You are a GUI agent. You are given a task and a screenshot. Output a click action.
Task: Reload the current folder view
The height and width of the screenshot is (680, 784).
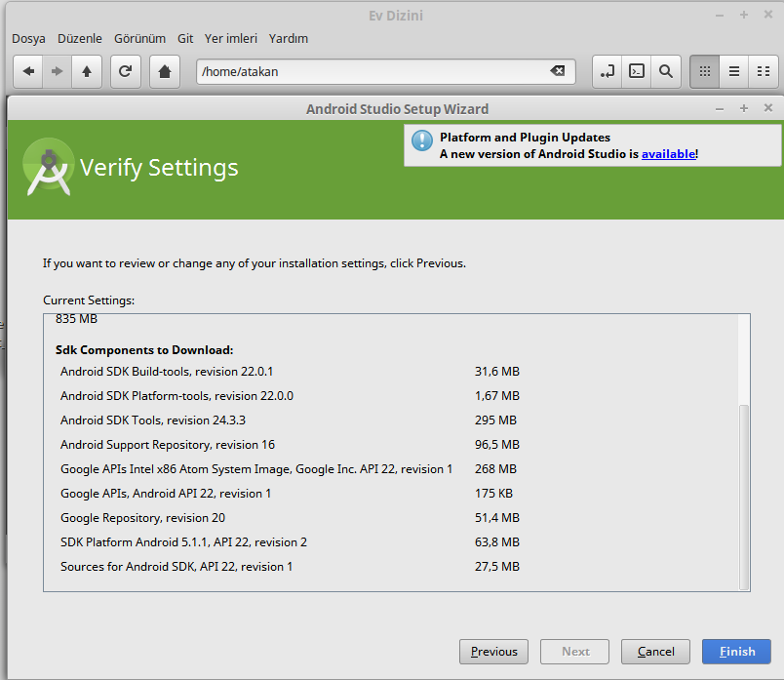[125, 71]
